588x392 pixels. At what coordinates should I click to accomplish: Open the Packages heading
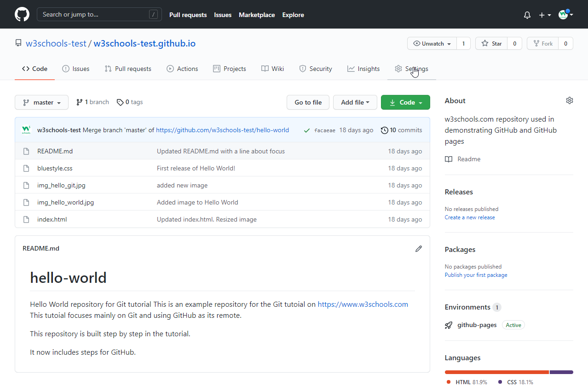[x=460, y=249]
